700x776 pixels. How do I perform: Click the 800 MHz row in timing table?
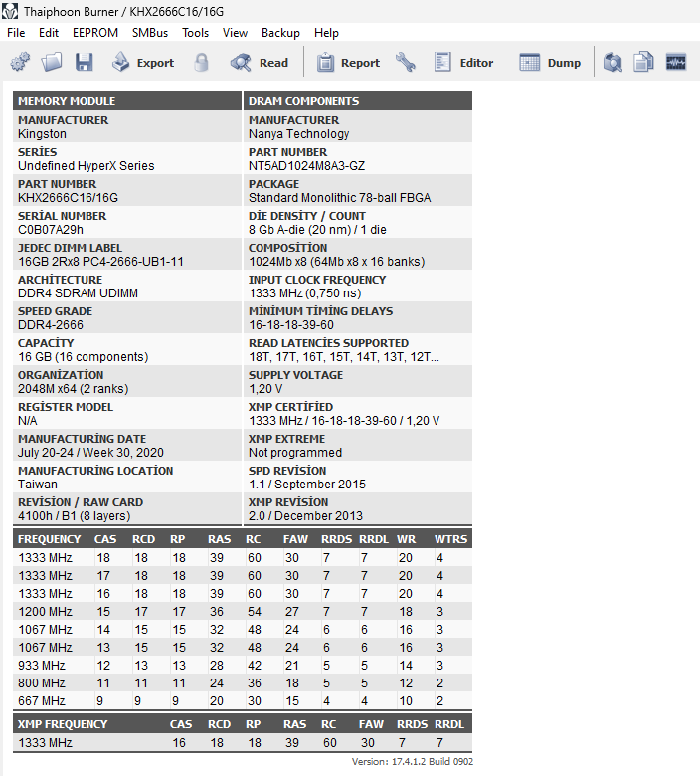click(243, 683)
